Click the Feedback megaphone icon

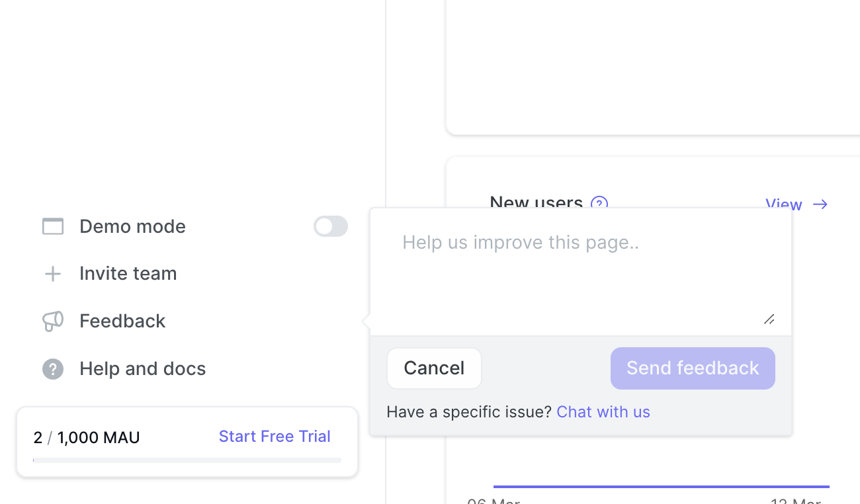click(53, 321)
